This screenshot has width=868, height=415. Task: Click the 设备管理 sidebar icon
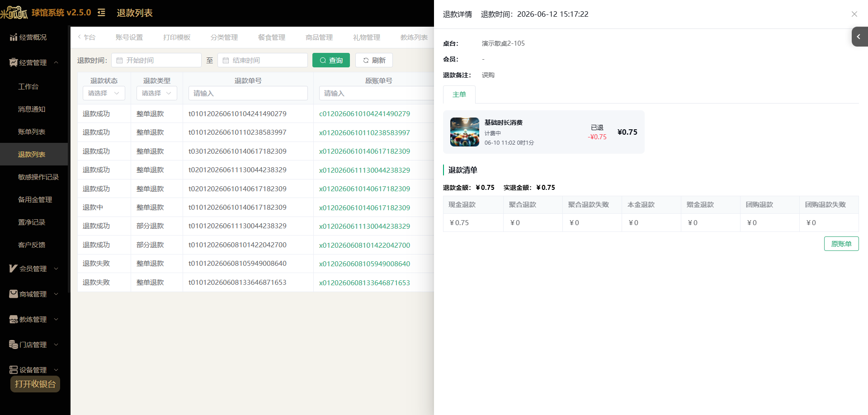pyautogui.click(x=14, y=370)
